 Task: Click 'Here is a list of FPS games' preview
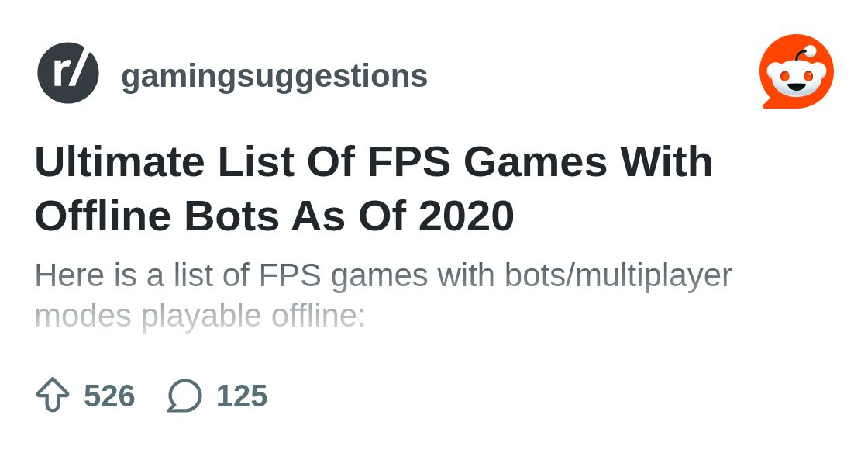232,275
